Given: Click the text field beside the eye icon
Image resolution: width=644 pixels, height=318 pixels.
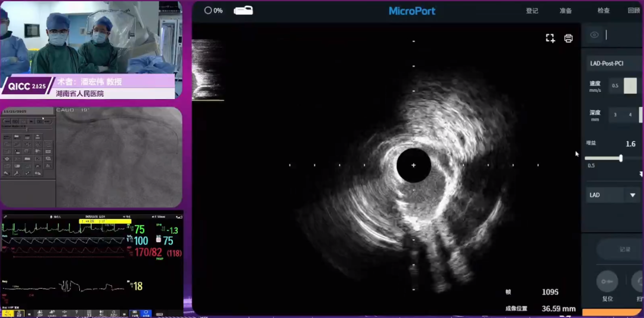Looking at the screenshot, I should [623, 35].
